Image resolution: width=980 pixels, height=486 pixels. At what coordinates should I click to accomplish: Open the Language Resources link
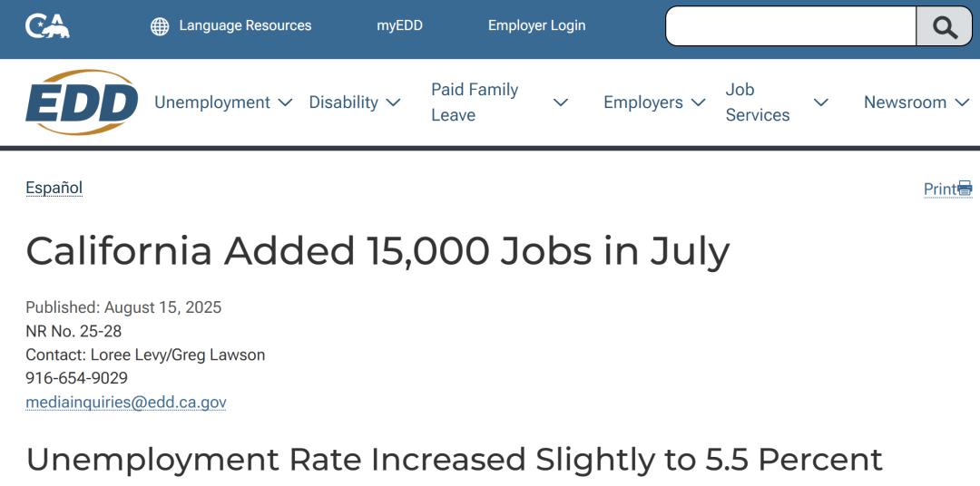245,25
